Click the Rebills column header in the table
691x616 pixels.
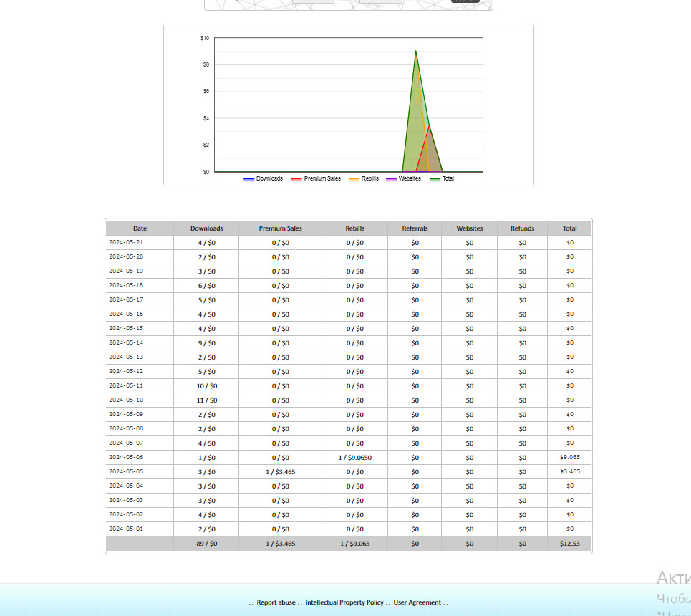point(354,228)
